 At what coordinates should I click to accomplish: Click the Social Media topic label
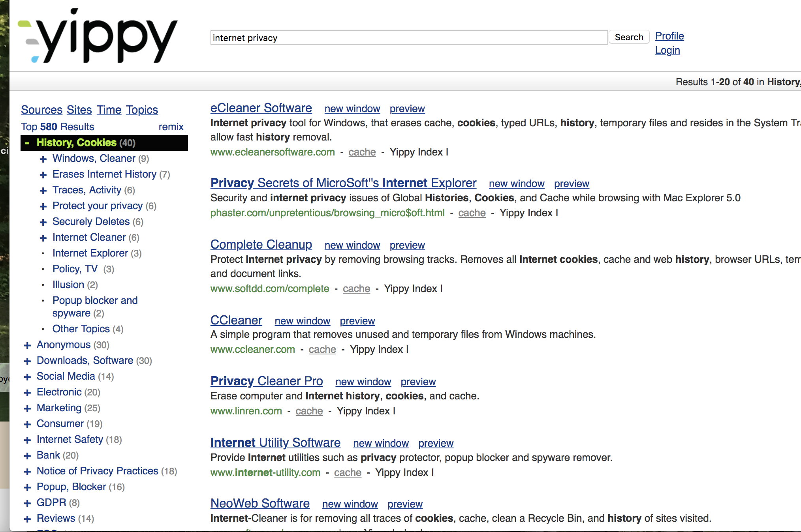coord(66,376)
